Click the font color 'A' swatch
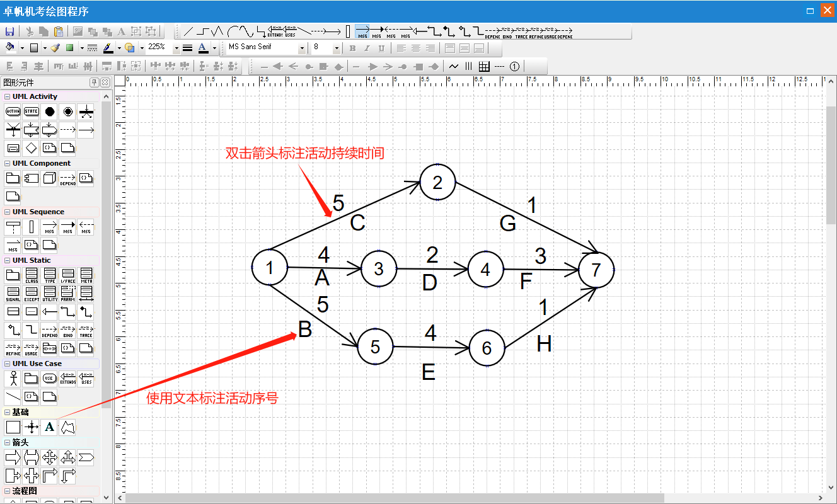837x504 pixels. click(x=202, y=47)
